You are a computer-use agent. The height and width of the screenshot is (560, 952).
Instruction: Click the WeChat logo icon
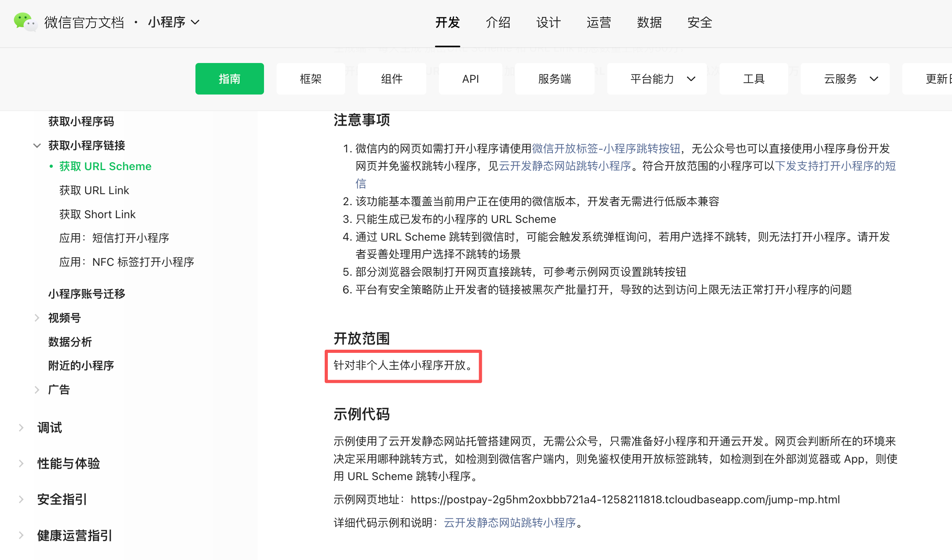pyautogui.click(x=25, y=22)
